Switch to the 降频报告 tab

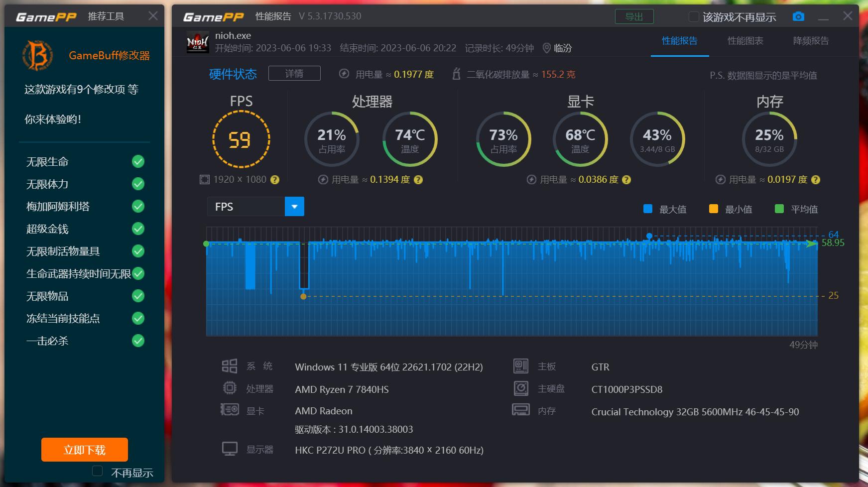pos(811,42)
